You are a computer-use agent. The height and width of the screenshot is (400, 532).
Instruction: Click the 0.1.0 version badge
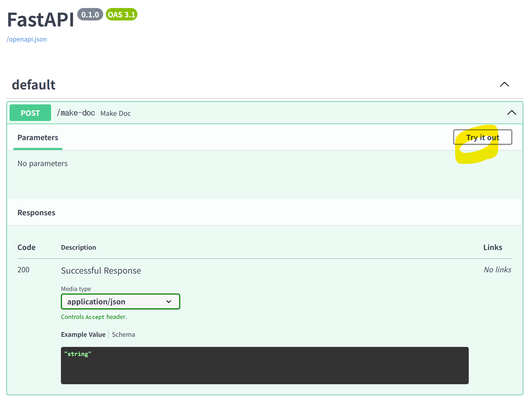pyautogui.click(x=90, y=15)
